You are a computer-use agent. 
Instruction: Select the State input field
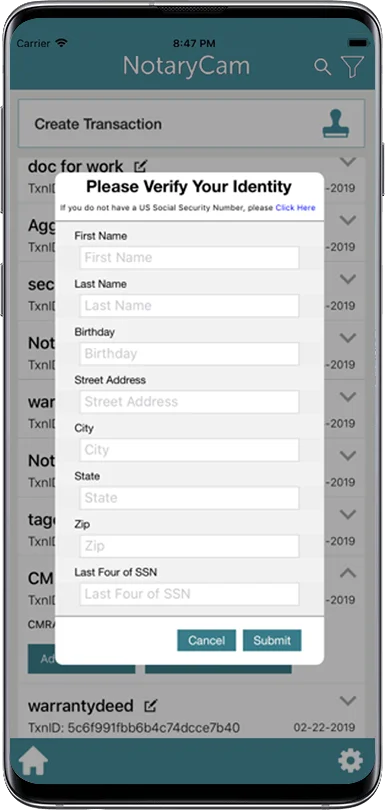[189, 497]
